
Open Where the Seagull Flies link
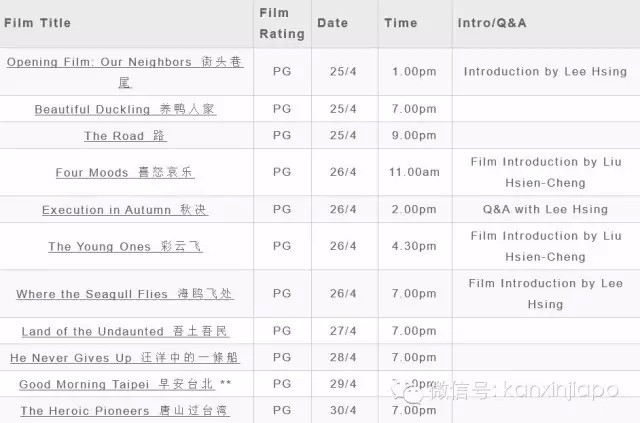tap(125, 294)
